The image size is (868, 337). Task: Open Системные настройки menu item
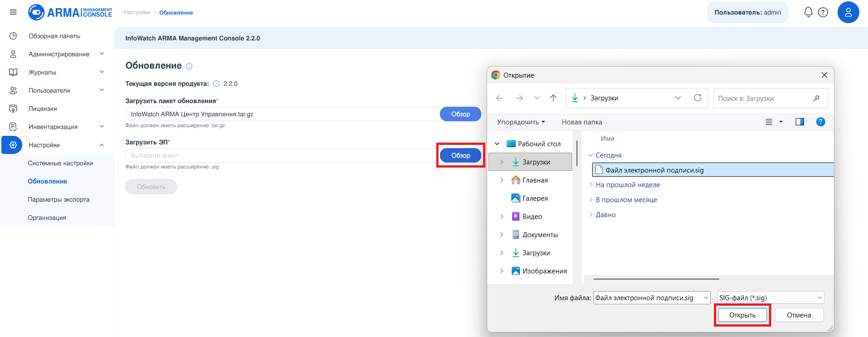[60, 163]
